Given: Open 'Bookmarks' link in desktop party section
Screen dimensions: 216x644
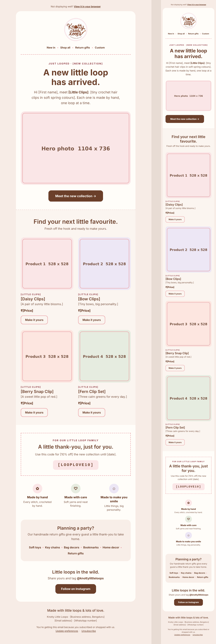Looking at the screenshot, I should [91, 547].
